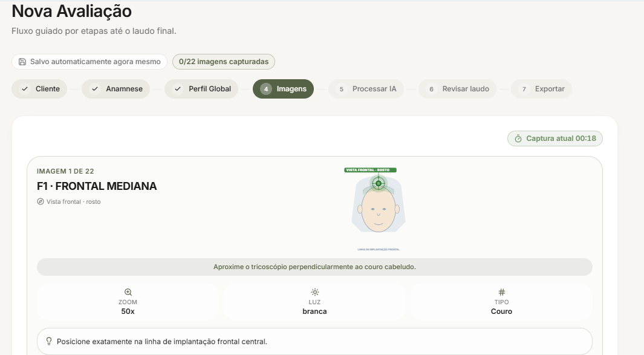Click the checkmark icon beside Cliente
644x355 pixels.
coord(25,89)
